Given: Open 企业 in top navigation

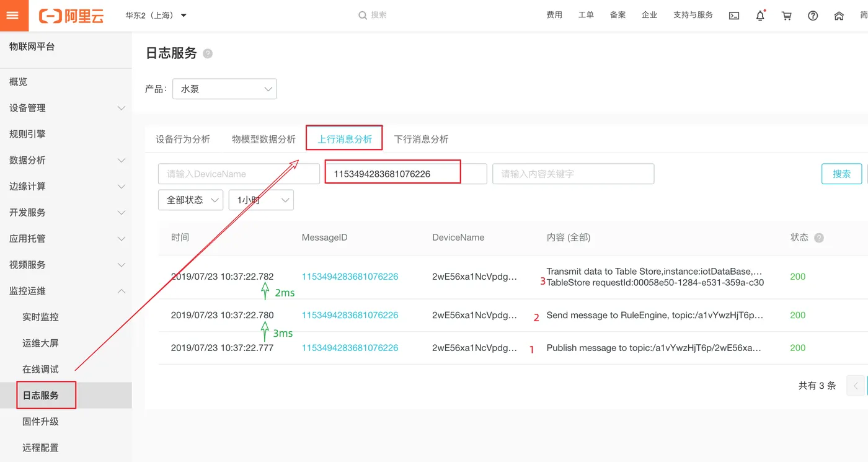Looking at the screenshot, I should 649,15.
